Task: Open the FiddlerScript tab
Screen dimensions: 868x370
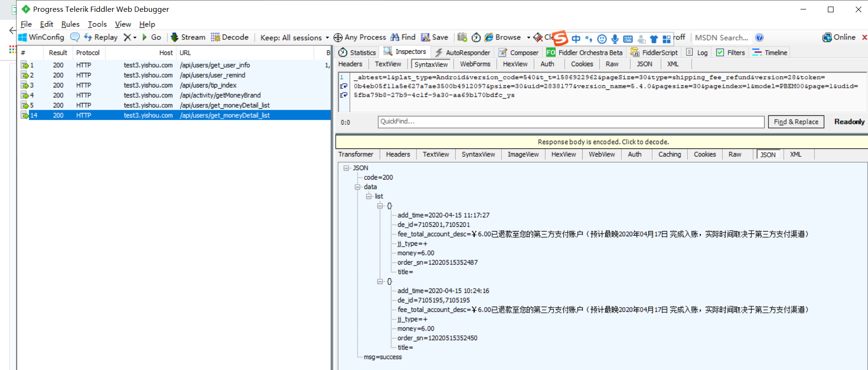Action: pyautogui.click(x=654, y=52)
